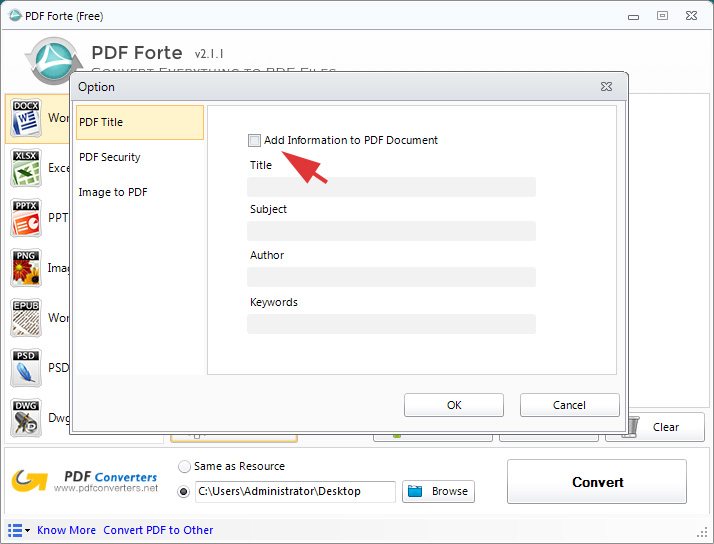Screen dimensions: 714x544
Task: Open the Image to PDF options tab
Action: click(140, 192)
